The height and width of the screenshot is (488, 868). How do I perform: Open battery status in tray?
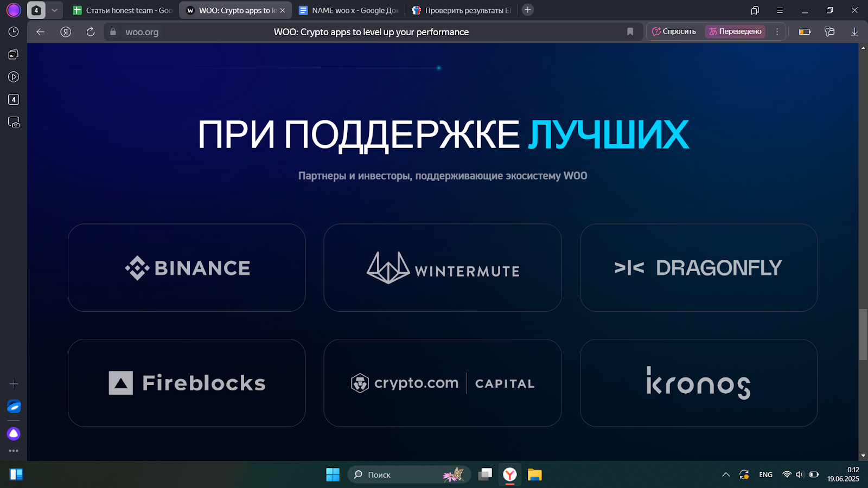tap(814, 474)
